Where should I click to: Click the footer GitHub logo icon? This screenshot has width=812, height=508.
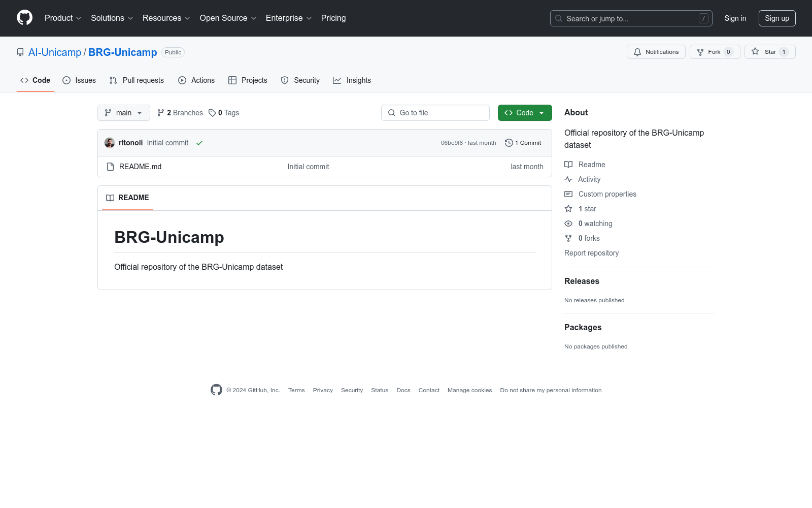pyautogui.click(x=216, y=390)
